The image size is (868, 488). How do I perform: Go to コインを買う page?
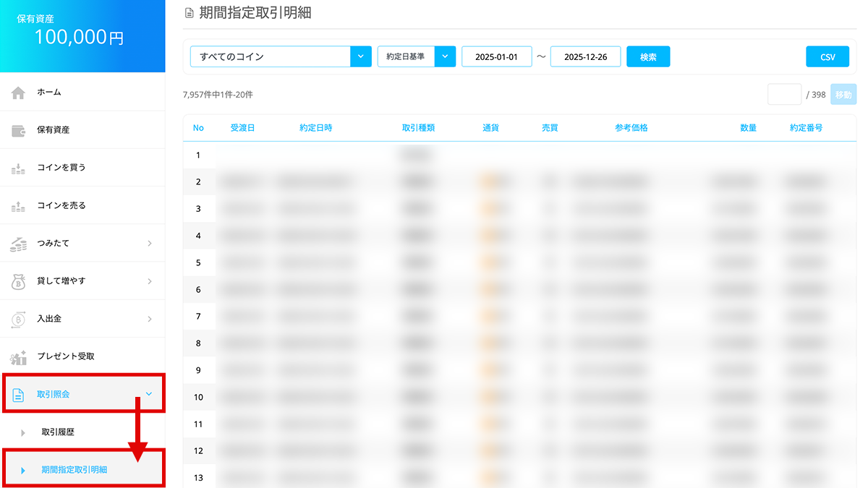click(x=82, y=168)
